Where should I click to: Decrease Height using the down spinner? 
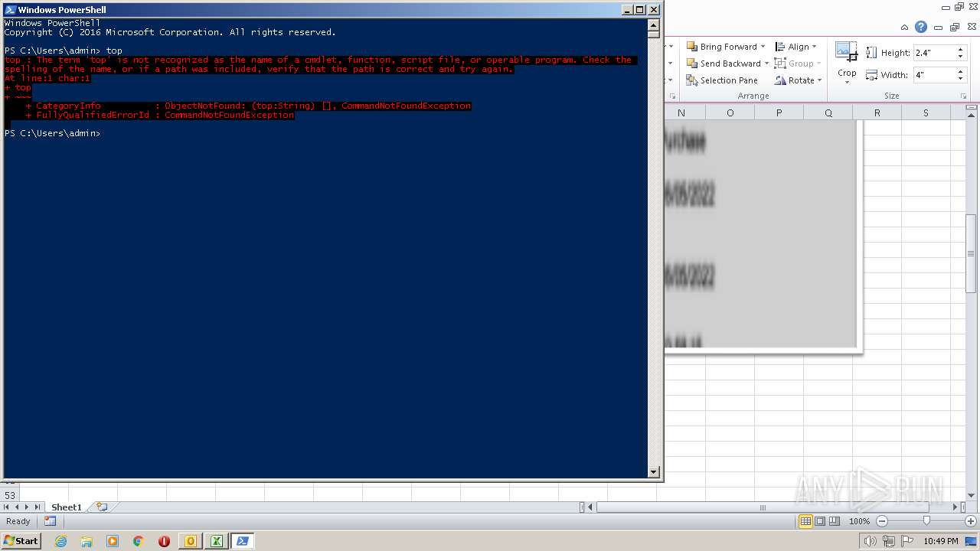pyautogui.click(x=960, y=57)
